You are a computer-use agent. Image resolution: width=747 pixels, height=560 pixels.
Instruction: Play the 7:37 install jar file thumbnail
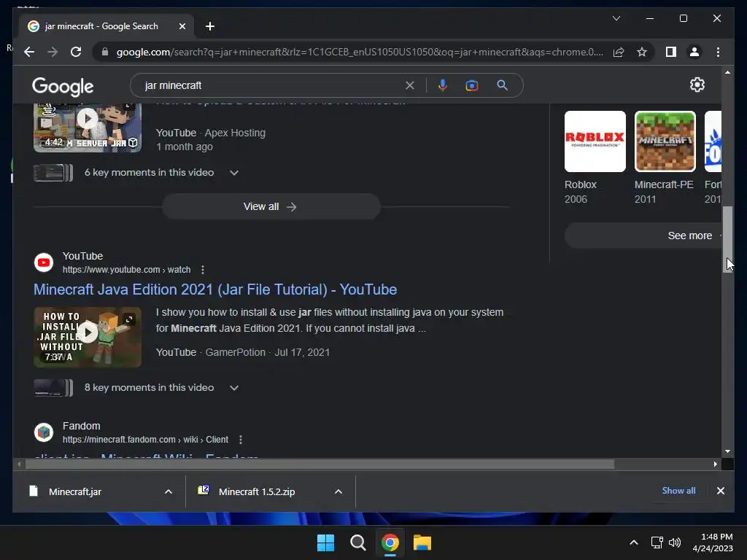pyautogui.click(x=88, y=337)
